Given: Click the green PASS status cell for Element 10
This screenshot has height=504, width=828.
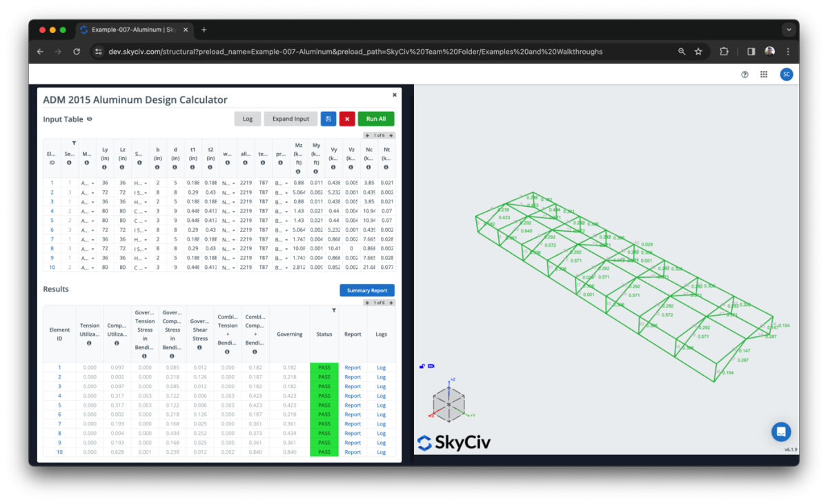Looking at the screenshot, I should (x=324, y=452).
